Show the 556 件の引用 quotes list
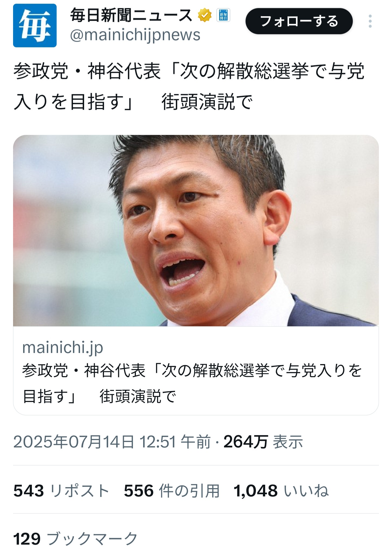Image resolution: width=392 pixels, height=559 pixels. point(172,491)
